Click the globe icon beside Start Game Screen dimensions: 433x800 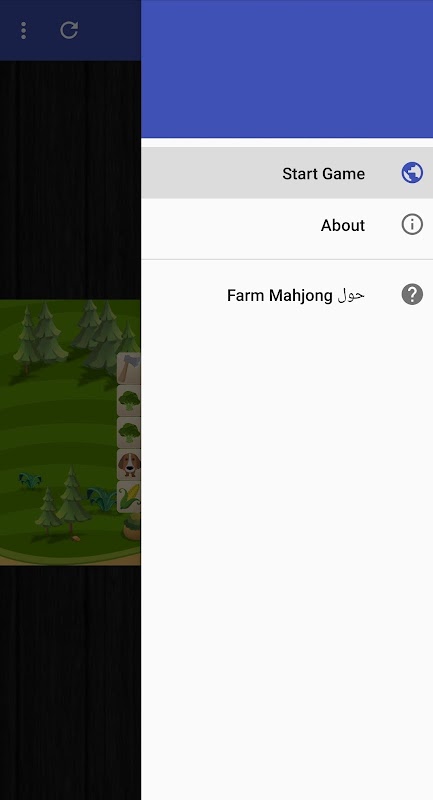pyautogui.click(x=412, y=173)
